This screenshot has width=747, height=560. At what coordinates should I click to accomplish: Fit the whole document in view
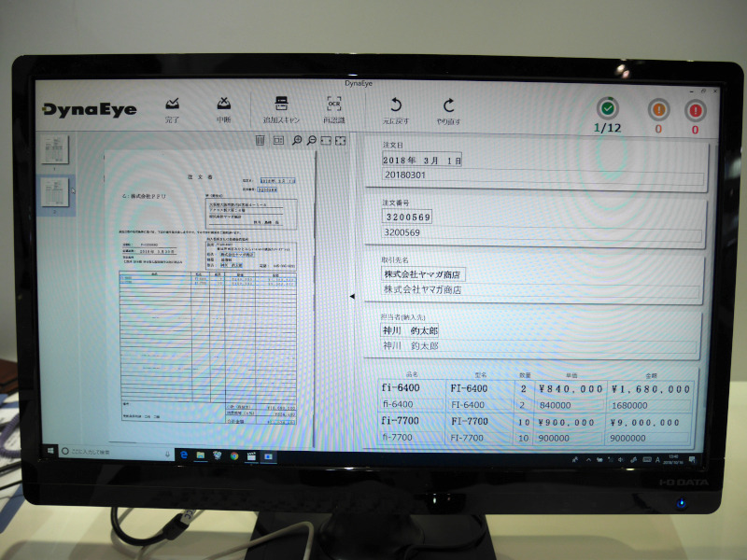(x=340, y=141)
